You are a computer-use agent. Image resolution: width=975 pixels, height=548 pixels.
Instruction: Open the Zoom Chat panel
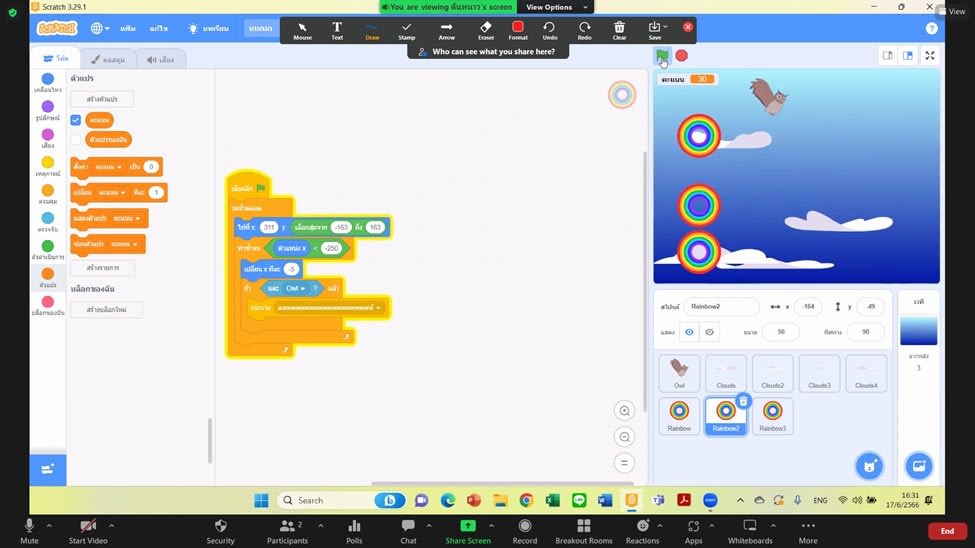408,531
